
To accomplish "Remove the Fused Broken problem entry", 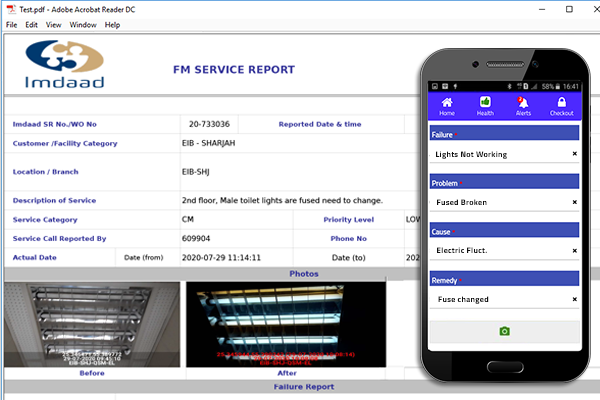I will [x=574, y=202].
